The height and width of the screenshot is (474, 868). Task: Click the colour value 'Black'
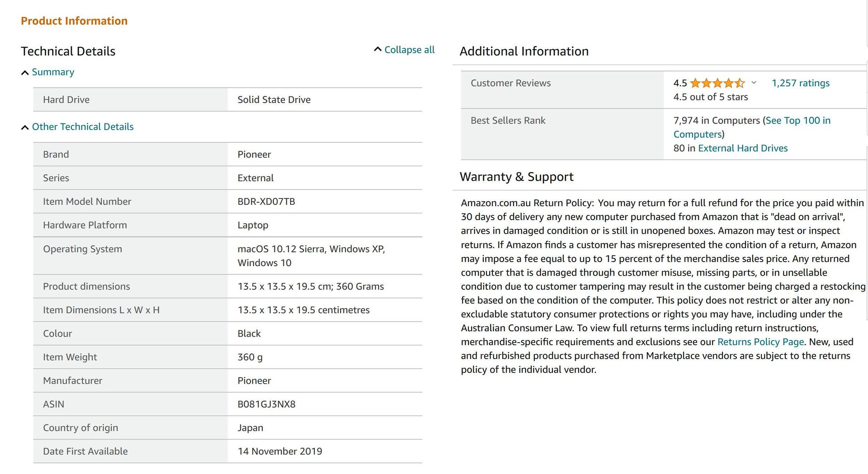pos(249,333)
